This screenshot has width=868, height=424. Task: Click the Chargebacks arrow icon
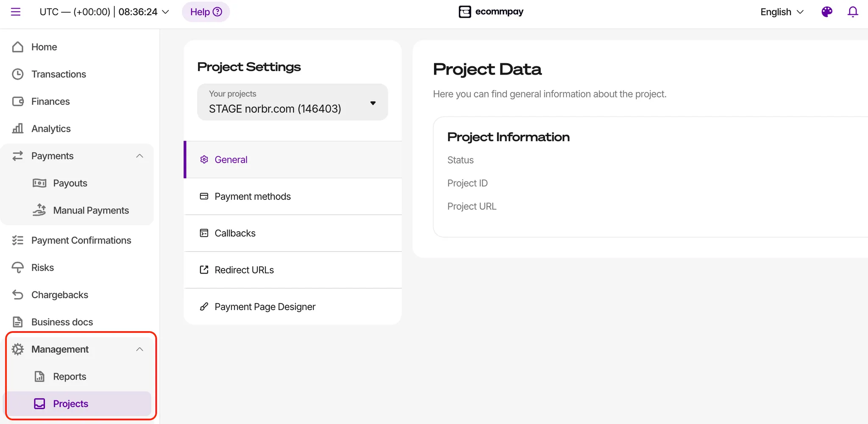pyautogui.click(x=18, y=295)
